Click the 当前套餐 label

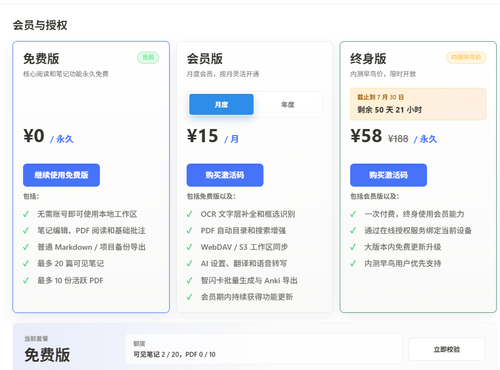coord(36,339)
